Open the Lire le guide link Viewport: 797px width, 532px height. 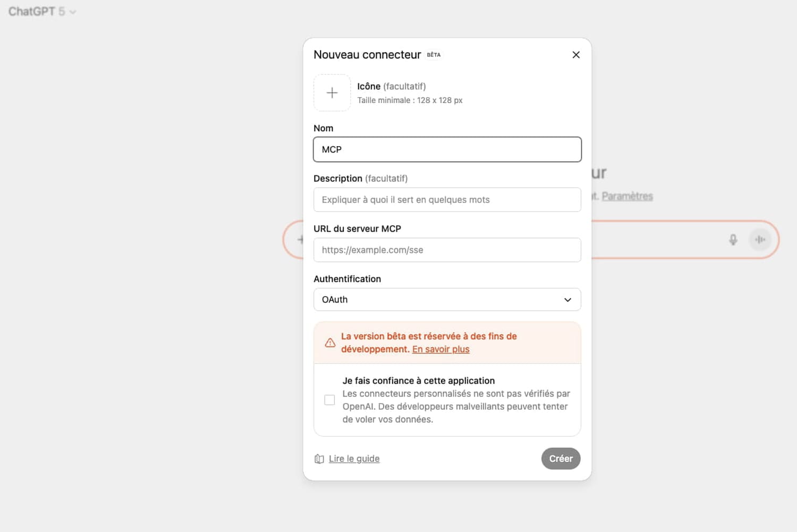pyautogui.click(x=354, y=458)
